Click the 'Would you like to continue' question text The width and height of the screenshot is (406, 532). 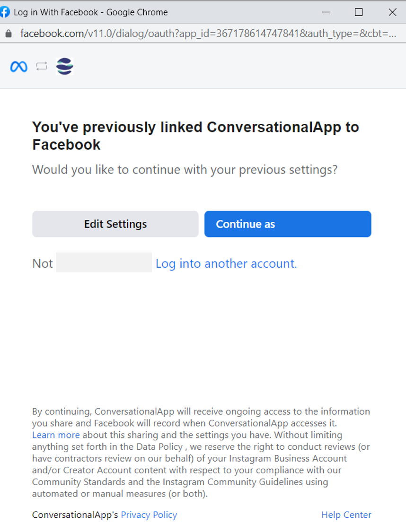point(185,169)
